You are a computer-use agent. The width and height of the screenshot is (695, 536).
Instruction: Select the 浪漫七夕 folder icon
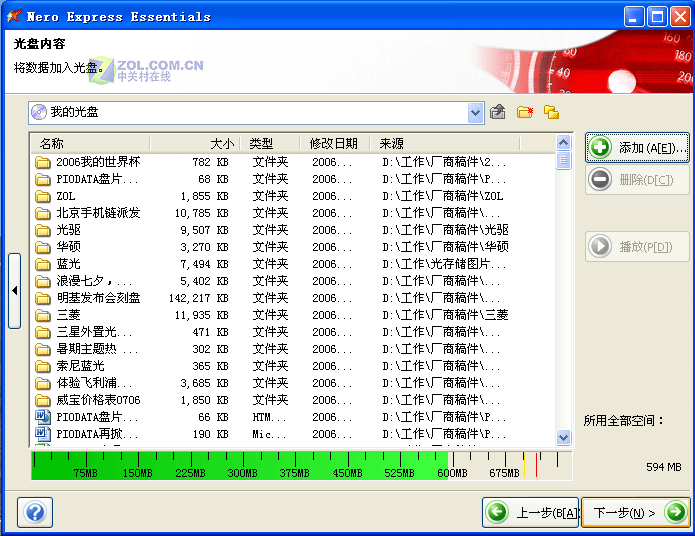[43, 281]
